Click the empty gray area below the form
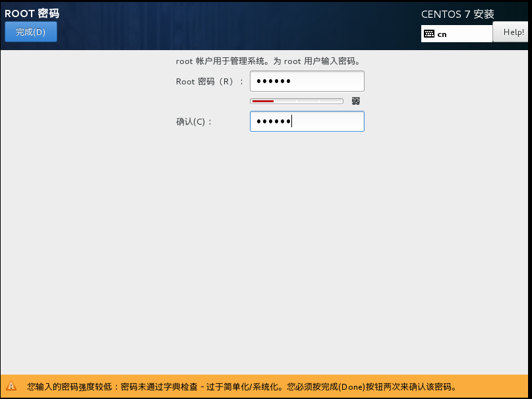This screenshot has width=532, height=399. [264, 251]
